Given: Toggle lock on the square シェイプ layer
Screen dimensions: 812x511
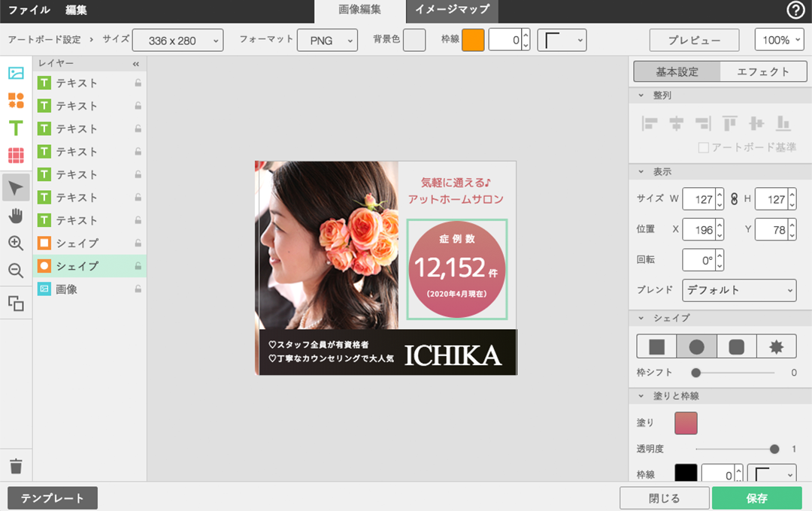Looking at the screenshot, I should point(138,243).
